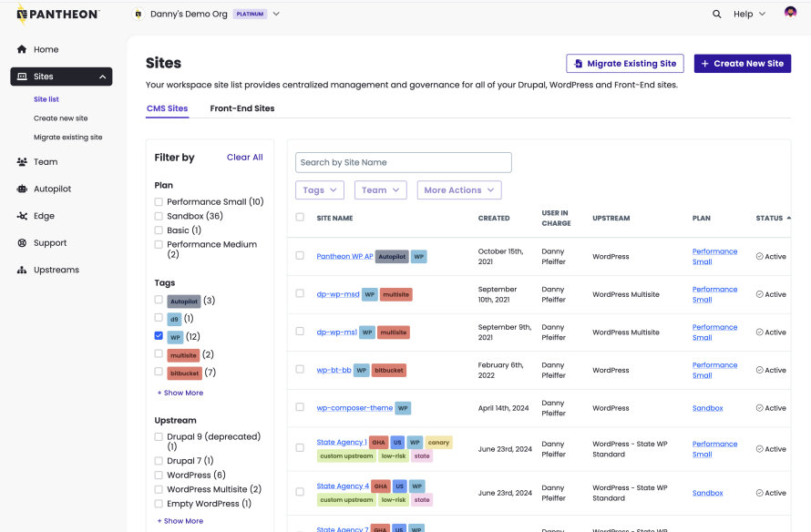Show more upstreams in filter
Screen dimensions: 811x532
[x=180, y=521]
